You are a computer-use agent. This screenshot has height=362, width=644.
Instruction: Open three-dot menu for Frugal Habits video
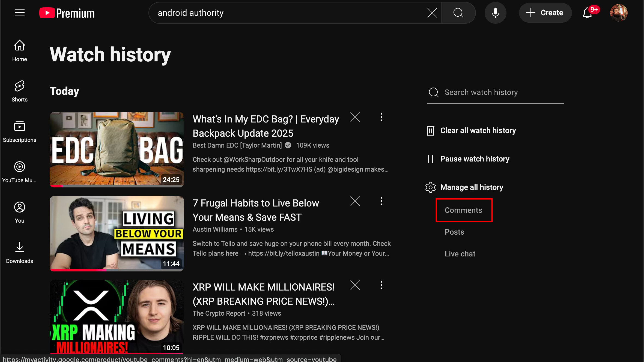point(381,201)
